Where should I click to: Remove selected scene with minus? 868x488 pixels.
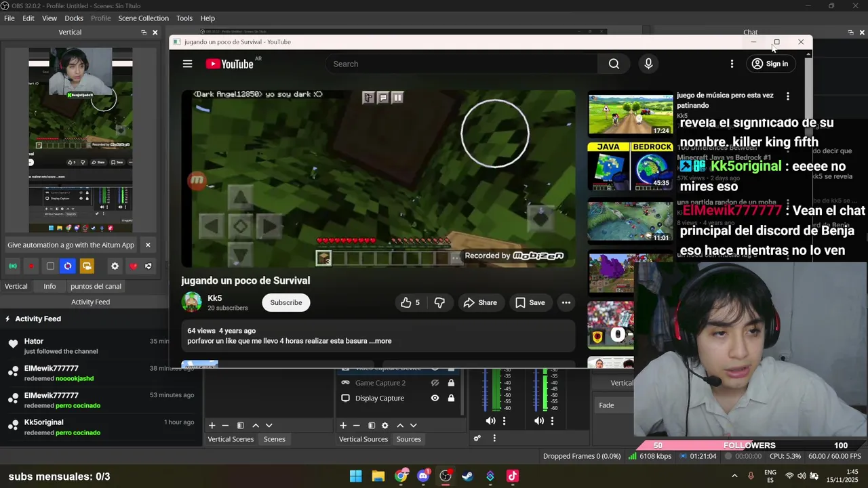point(225,426)
